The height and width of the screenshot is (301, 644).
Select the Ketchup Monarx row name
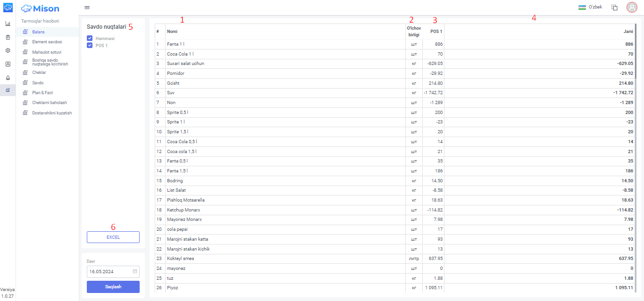[x=184, y=210]
